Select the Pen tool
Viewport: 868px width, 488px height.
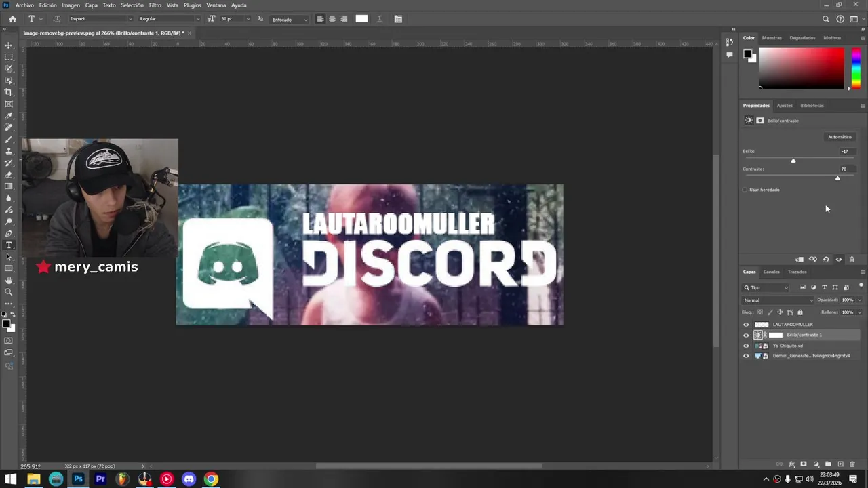point(9,233)
